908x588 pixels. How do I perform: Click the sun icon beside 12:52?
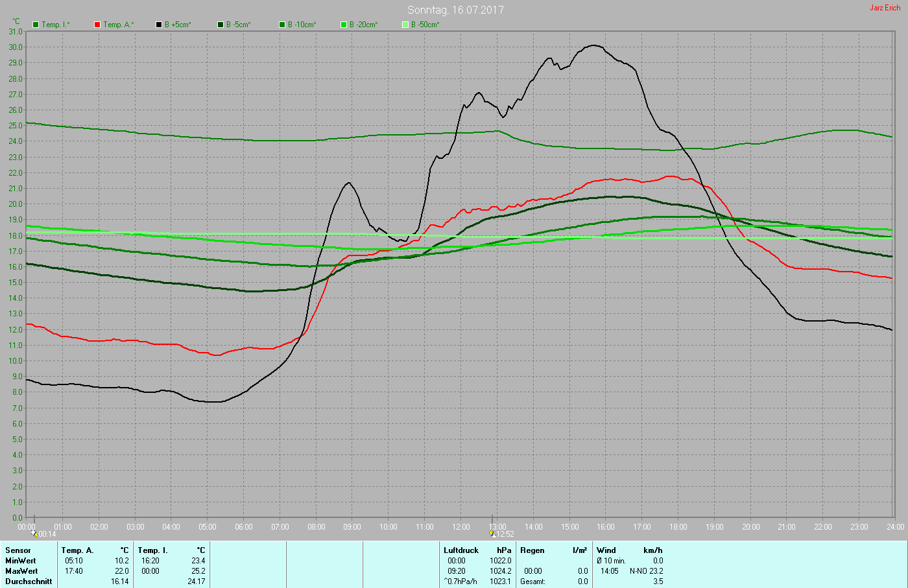493,534
